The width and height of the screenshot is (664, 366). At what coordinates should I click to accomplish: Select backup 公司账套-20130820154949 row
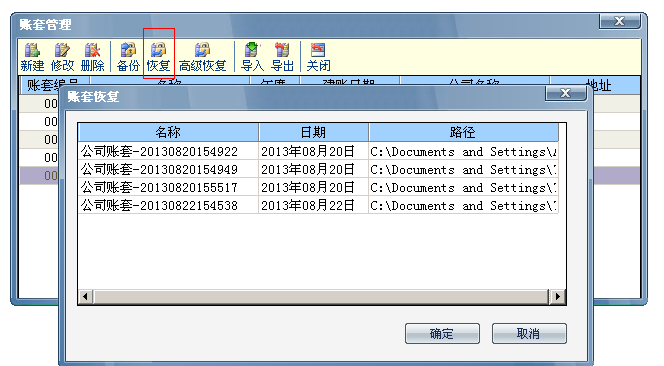[x=318, y=169]
